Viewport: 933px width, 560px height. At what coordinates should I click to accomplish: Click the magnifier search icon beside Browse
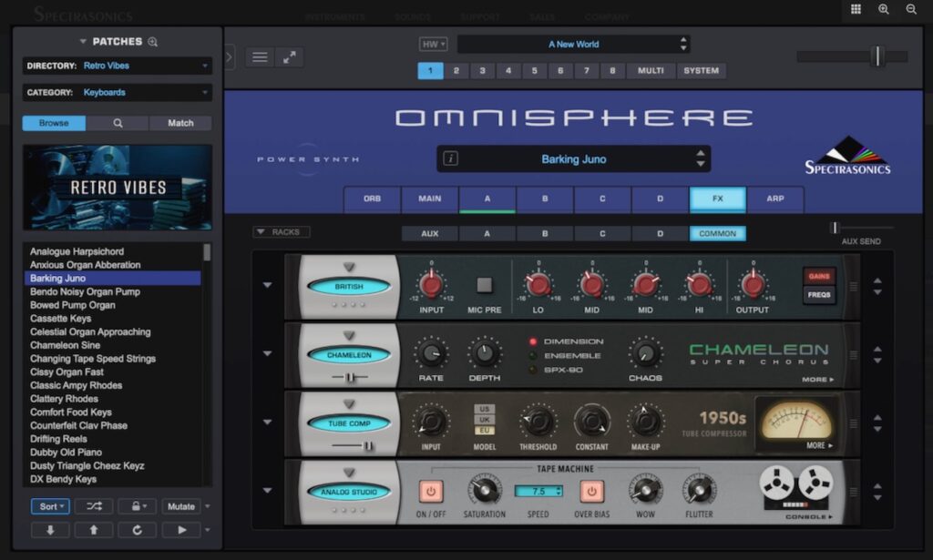[x=118, y=123]
